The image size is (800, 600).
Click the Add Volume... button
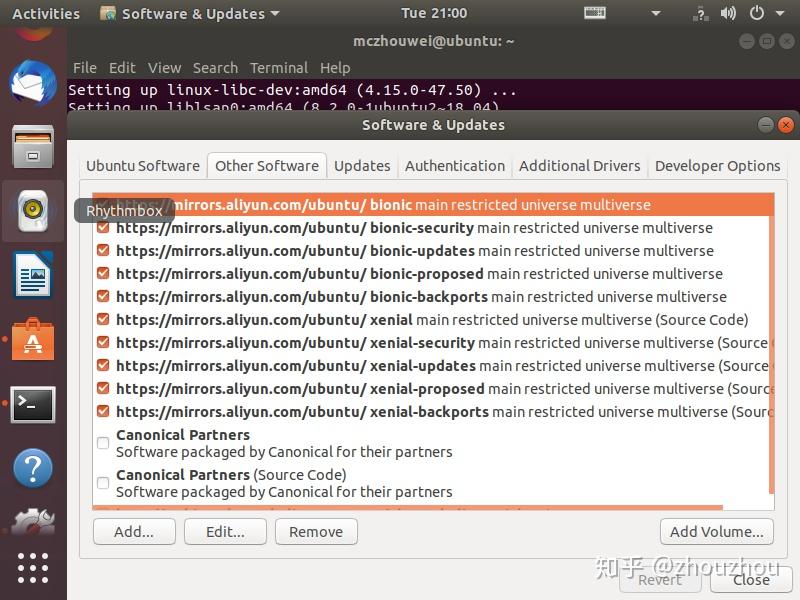coord(716,532)
